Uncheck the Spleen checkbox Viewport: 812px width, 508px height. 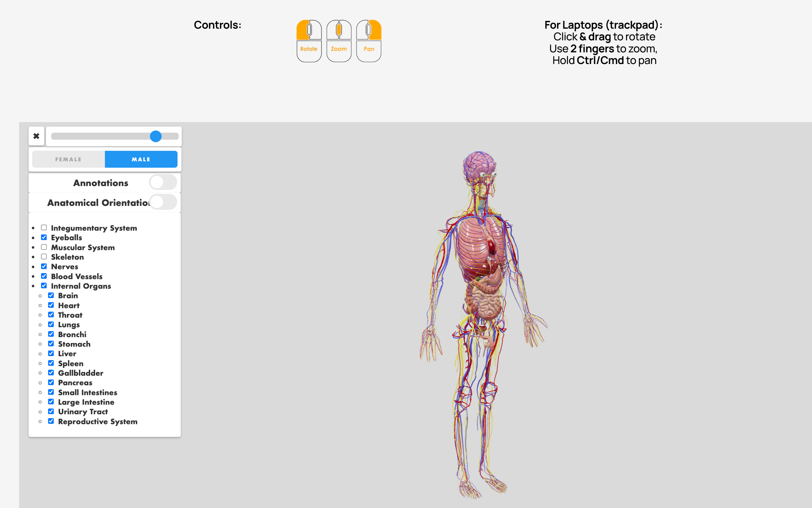[51, 363]
